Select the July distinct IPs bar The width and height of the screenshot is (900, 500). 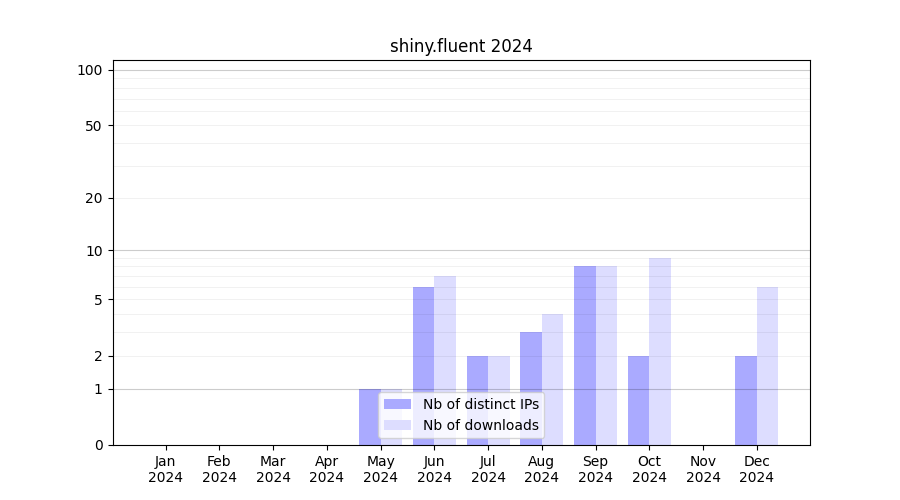(477, 400)
